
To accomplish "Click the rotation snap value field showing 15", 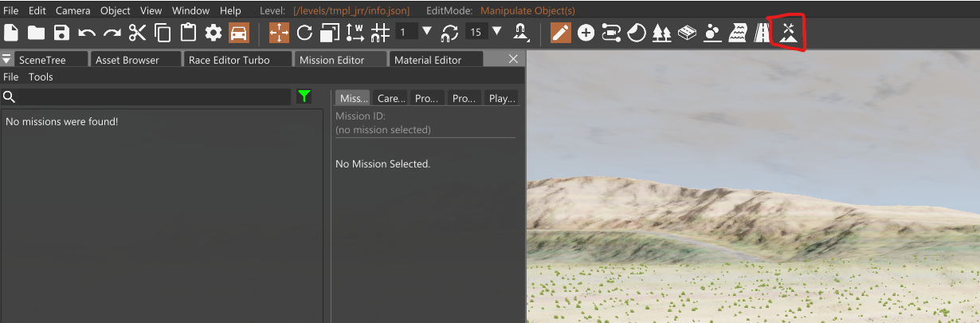I will tap(476, 33).
